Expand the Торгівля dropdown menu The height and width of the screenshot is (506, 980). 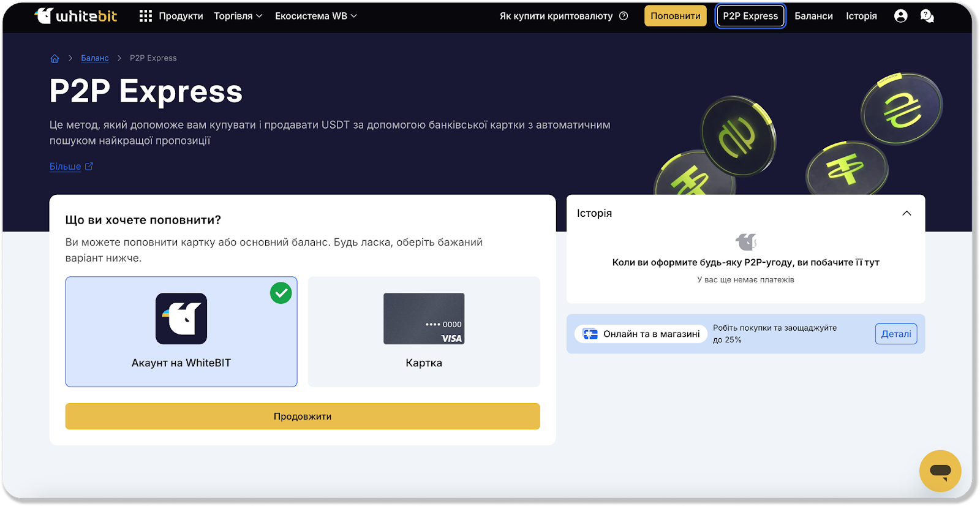(238, 16)
